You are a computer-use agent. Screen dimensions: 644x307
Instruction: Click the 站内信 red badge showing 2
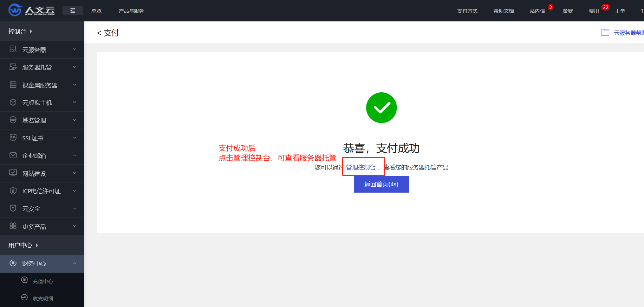(551, 7)
